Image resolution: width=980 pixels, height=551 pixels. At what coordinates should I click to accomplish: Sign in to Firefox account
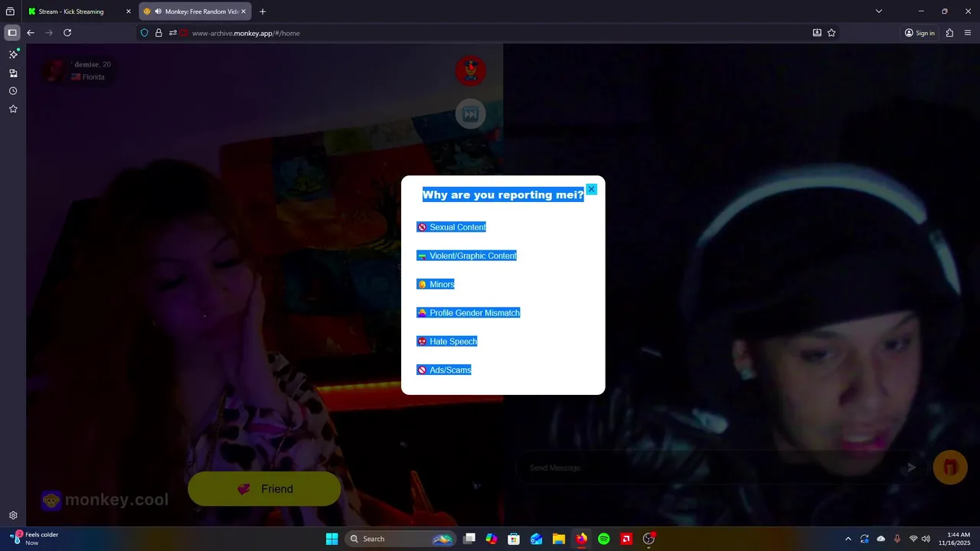[920, 33]
